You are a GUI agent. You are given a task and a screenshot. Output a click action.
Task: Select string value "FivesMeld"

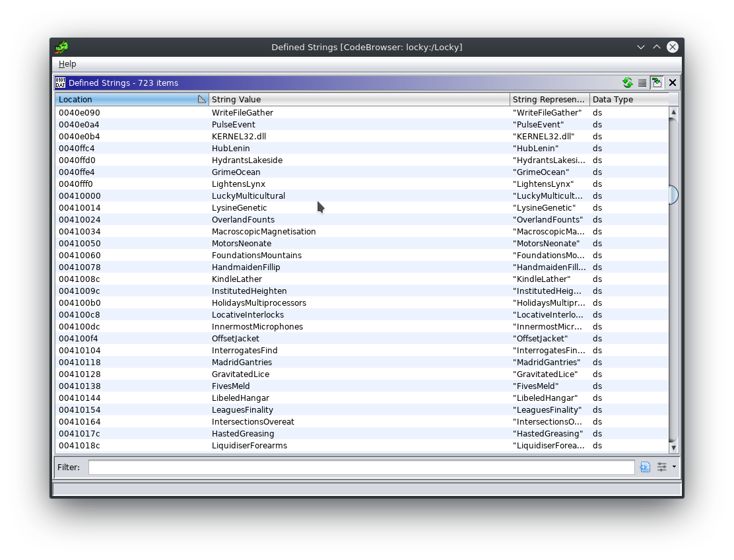point(231,386)
